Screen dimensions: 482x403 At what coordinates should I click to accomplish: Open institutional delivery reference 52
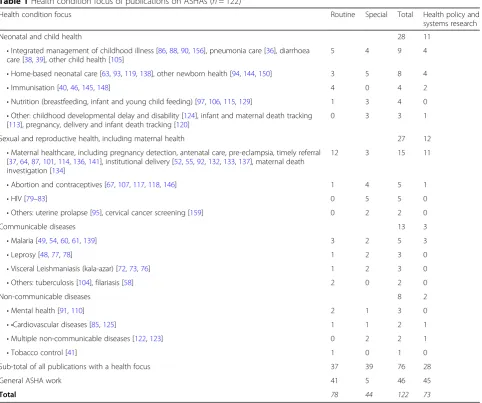click(178, 162)
